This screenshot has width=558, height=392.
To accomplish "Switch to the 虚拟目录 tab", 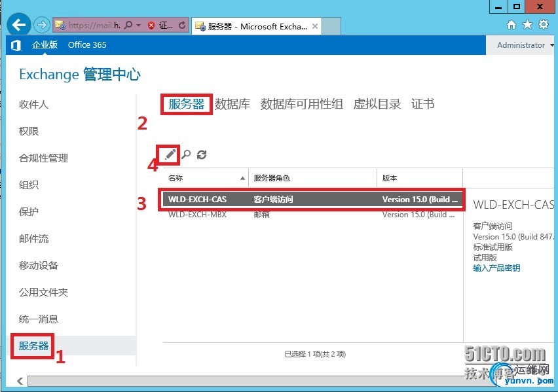I will 377,104.
